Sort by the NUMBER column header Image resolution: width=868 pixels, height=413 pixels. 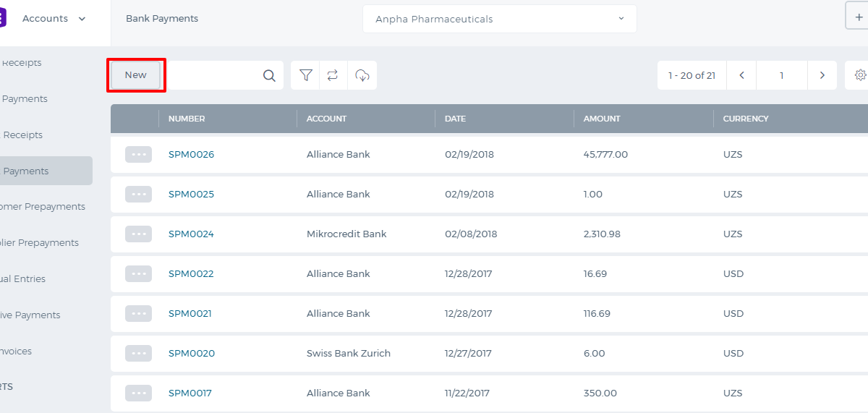(x=187, y=119)
